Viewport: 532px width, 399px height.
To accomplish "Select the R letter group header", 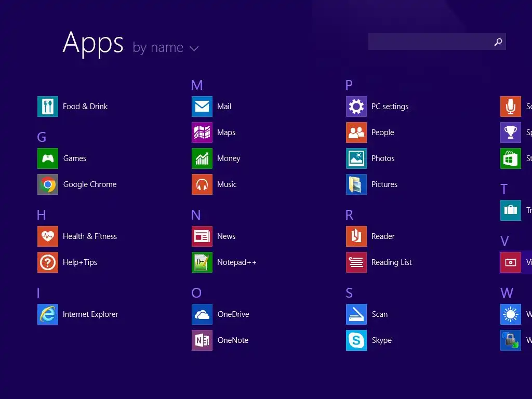I will coord(349,215).
